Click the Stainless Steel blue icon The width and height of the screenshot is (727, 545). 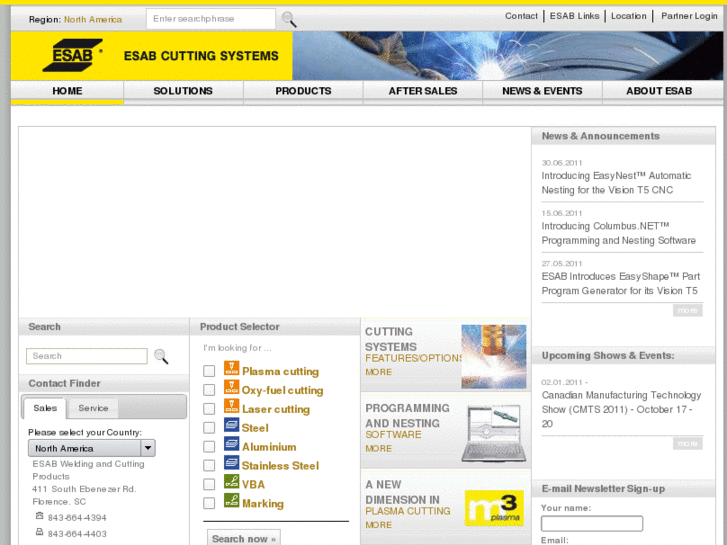tap(231, 463)
